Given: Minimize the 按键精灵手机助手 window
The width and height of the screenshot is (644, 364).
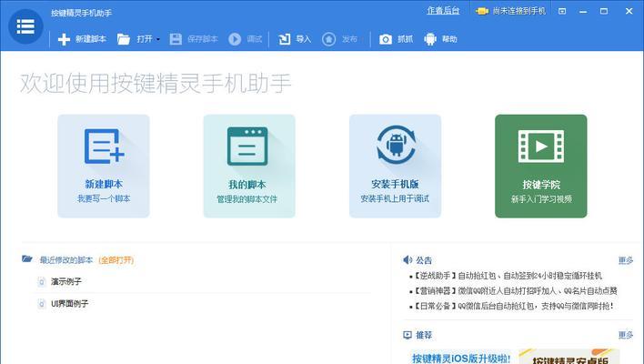Looking at the screenshot, I should (583, 12).
